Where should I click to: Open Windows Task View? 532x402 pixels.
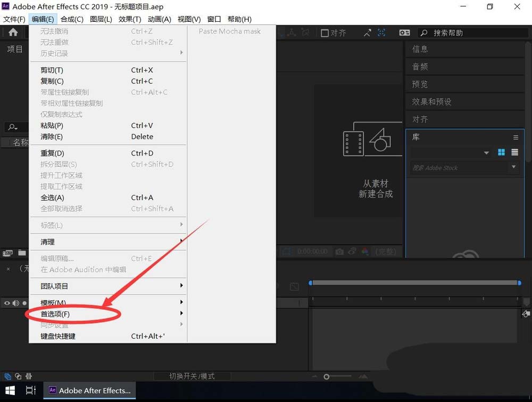pos(30,391)
